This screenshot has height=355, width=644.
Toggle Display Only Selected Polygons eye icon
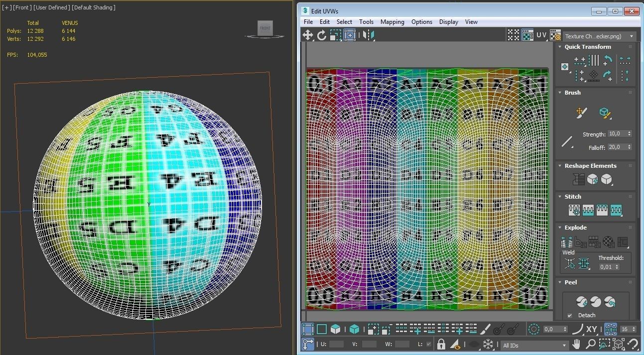pos(455,344)
